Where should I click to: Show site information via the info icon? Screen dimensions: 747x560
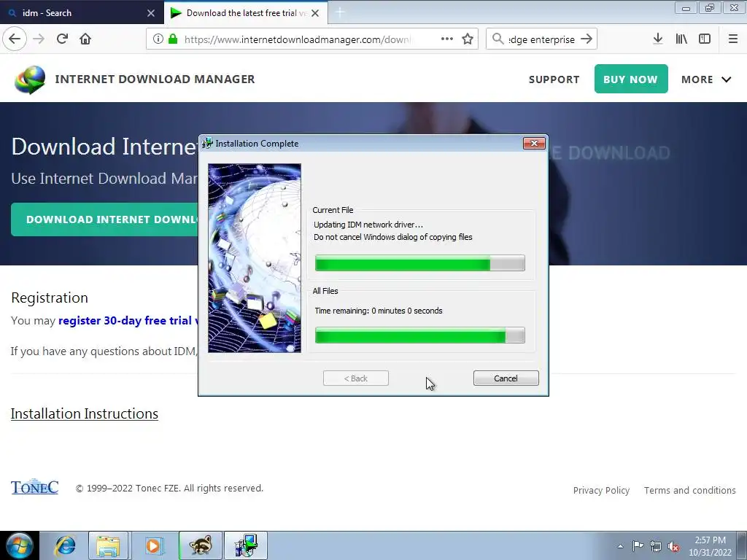click(158, 39)
